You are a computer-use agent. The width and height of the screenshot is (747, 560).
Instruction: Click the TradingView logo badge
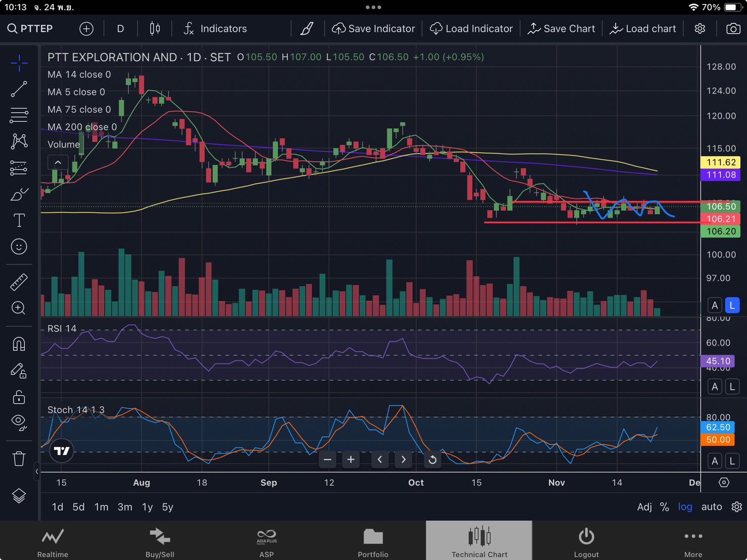[x=62, y=451]
